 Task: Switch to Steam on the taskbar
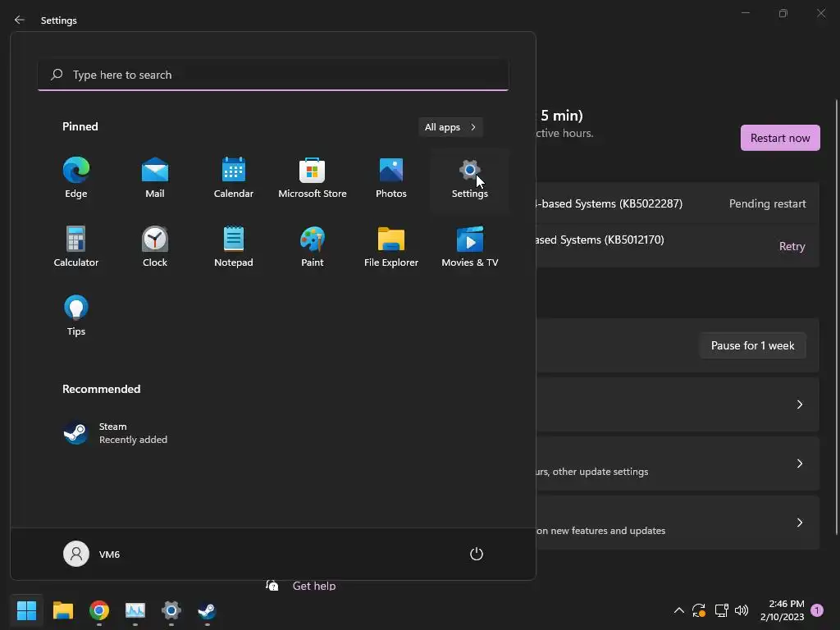click(208, 610)
